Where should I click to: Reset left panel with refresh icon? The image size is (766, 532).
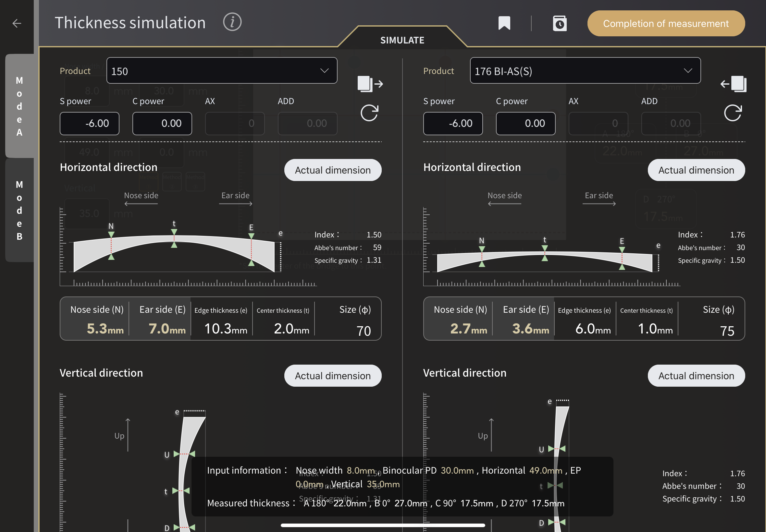[369, 113]
